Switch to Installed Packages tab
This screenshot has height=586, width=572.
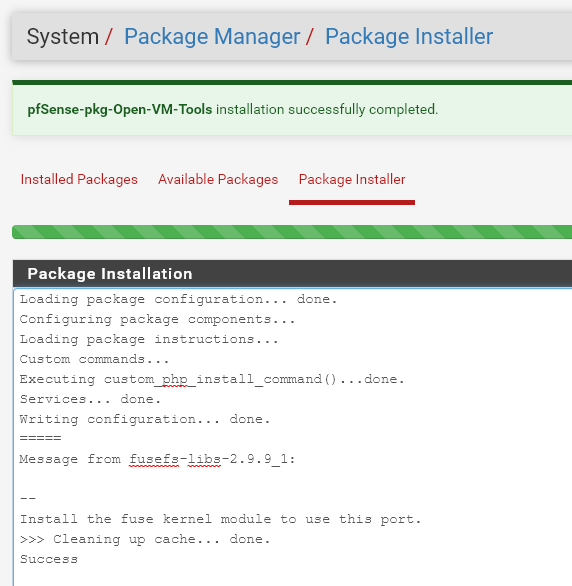point(79,179)
